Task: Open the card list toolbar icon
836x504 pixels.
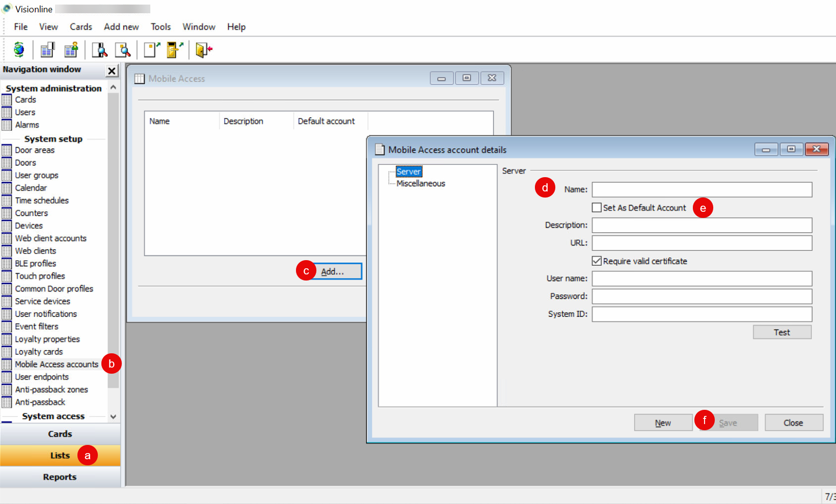Action: [47, 49]
